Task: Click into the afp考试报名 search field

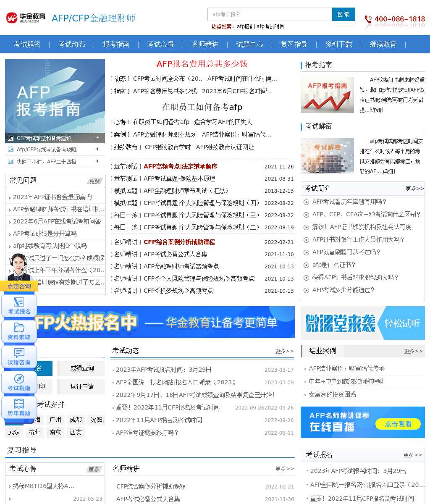Action: tap(270, 14)
